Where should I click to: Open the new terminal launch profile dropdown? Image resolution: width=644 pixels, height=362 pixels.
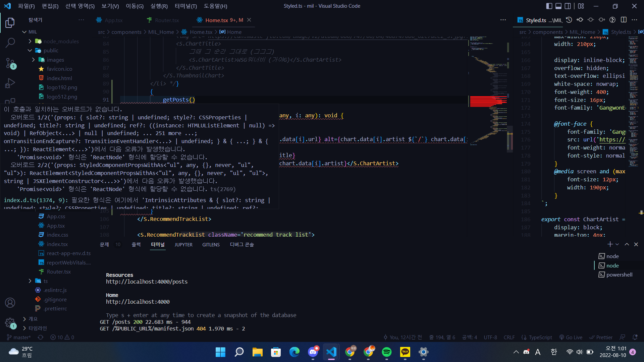pos(617,244)
